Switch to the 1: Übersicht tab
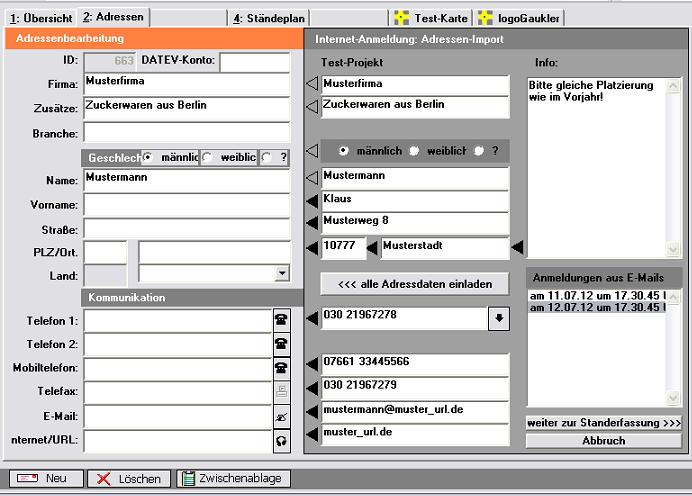Image resolution: width=692 pixels, height=496 pixels. click(41, 18)
